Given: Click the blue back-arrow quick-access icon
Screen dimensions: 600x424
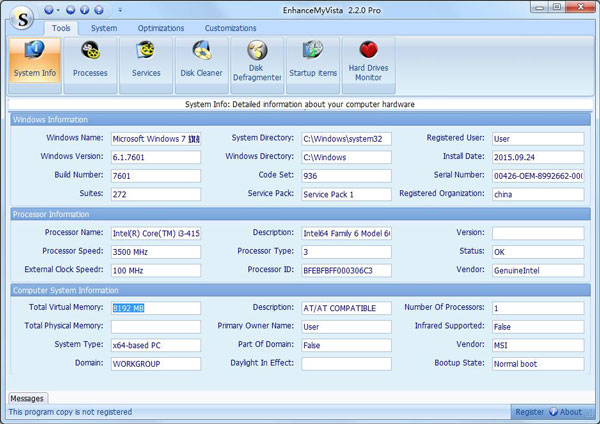Looking at the screenshot, I should 70,10.
